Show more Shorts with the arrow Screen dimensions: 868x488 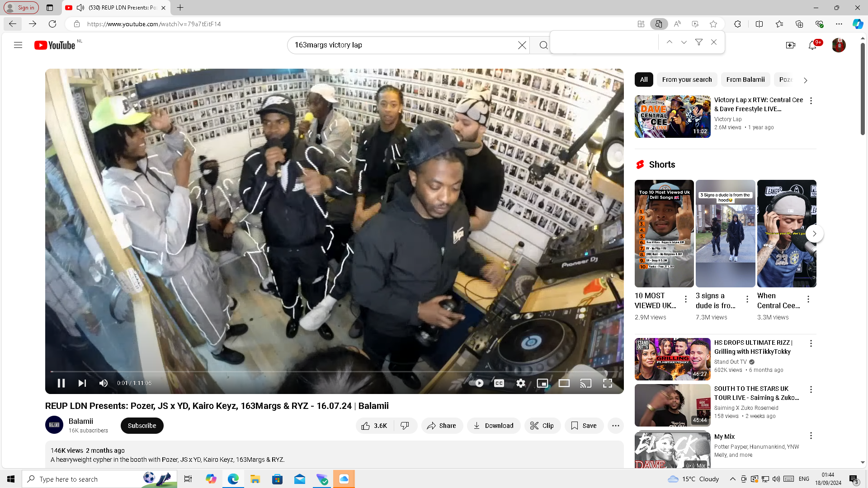point(814,234)
